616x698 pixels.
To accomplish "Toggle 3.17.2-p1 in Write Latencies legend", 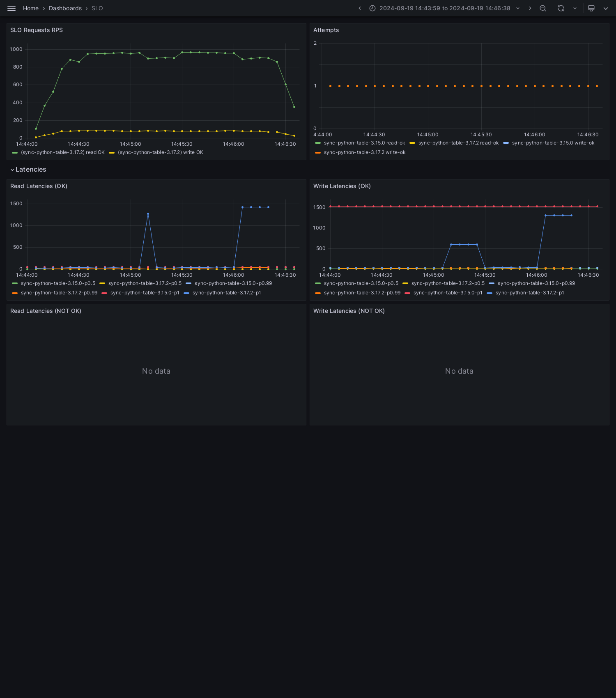I will click(530, 293).
